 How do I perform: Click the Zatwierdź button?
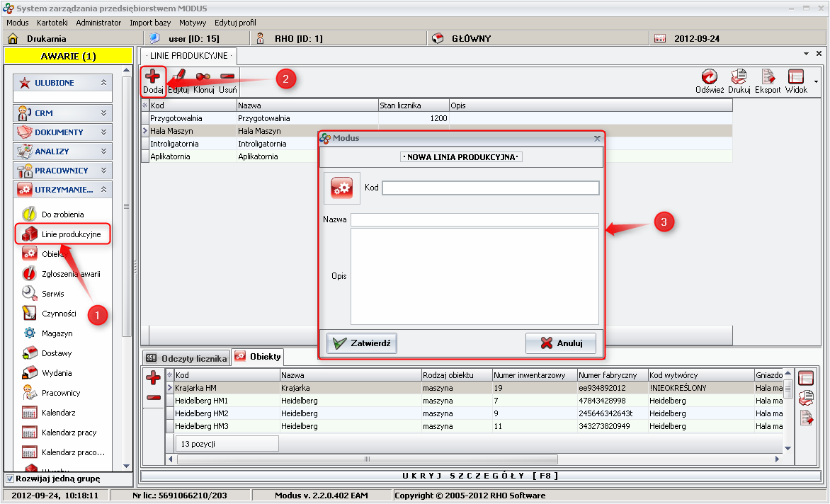tap(362, 343)
